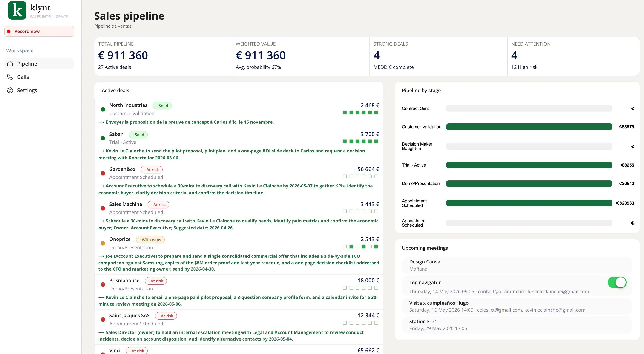Click the red Record now dot
This screenshot has height=354, width=644.
pos(9,31)
